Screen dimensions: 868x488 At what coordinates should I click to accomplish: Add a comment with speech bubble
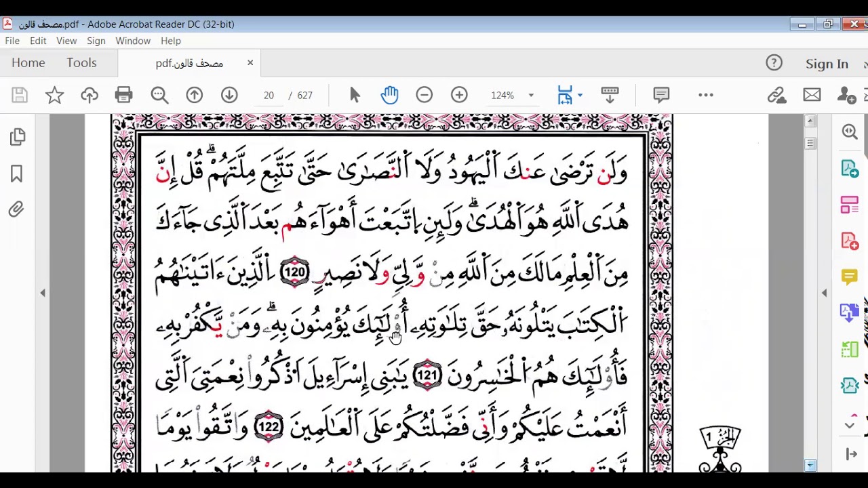(661, 96)
